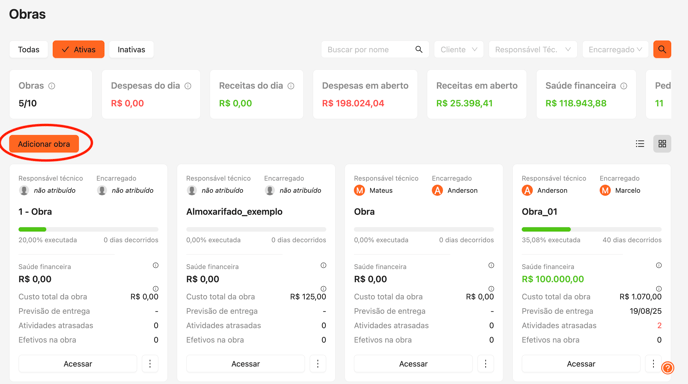Screen dimensions: 688x384
Task: Open more options for 1 - Obra
Action: tap(150, 364)
